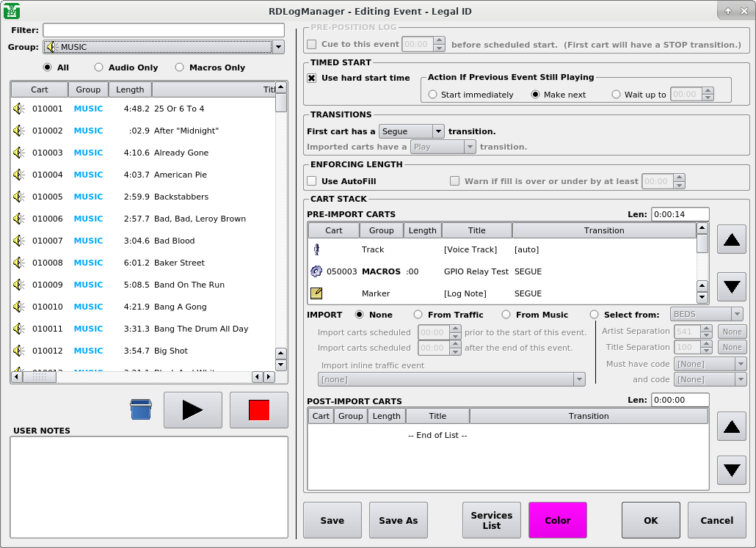Uncheck Use hard start time
This screenshot has width=756, height=548.
312,78
